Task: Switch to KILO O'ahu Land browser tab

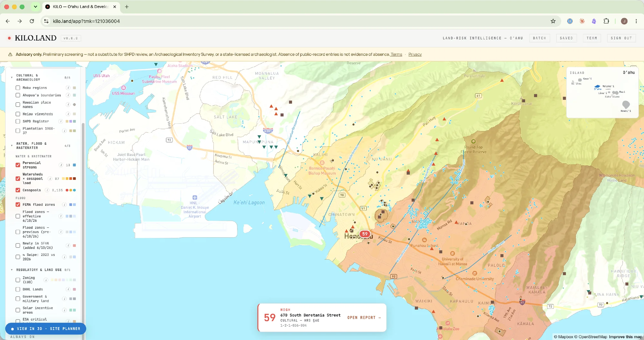Action: tap(80, 7)
